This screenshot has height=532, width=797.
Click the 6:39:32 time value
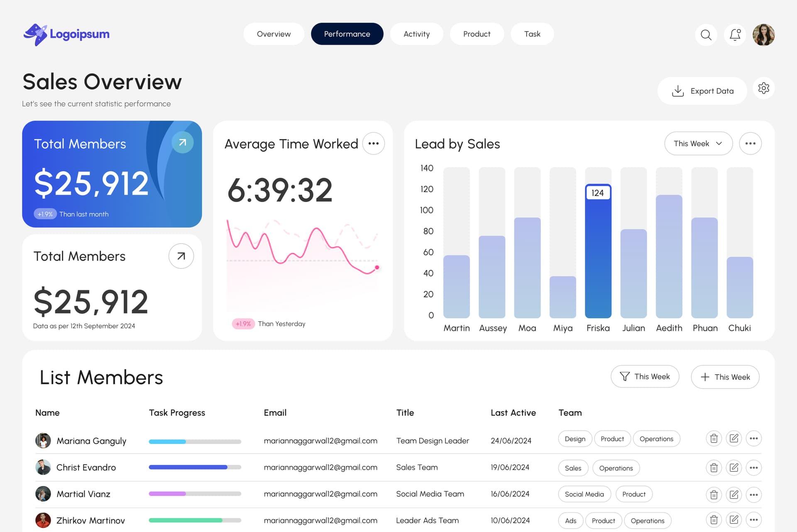(280, 190)
